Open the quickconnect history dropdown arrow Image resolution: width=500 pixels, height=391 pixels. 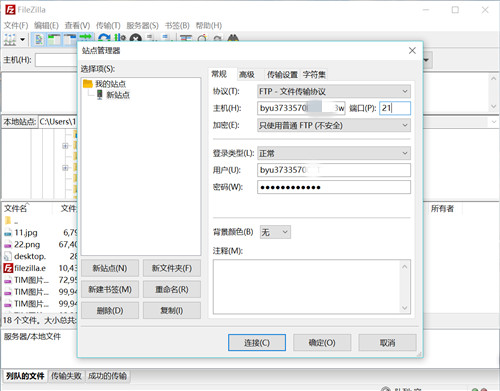[426, 60]
